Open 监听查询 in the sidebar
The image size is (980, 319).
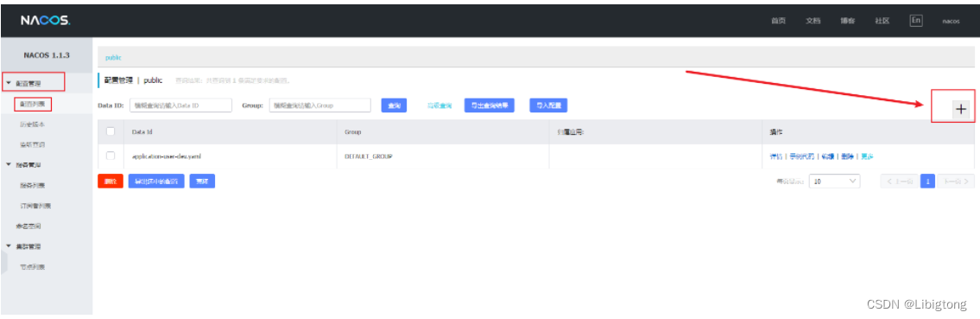(x=33, y=144)
